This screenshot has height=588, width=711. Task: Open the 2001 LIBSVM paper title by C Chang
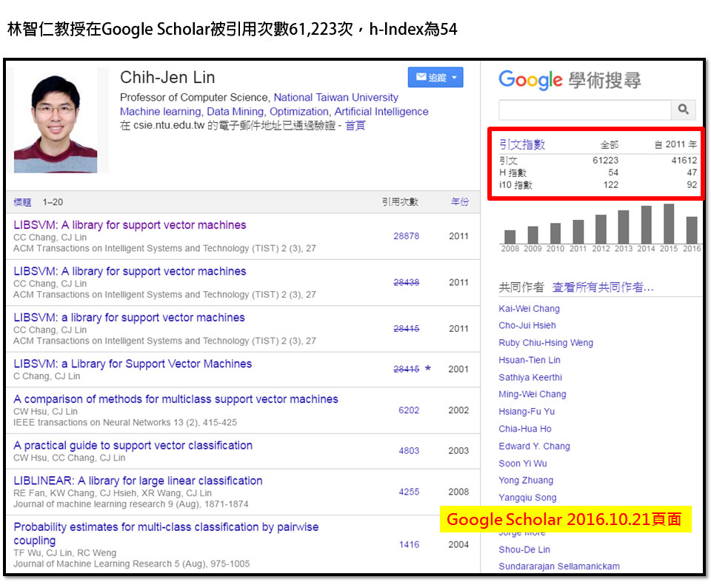coord(133,364)
